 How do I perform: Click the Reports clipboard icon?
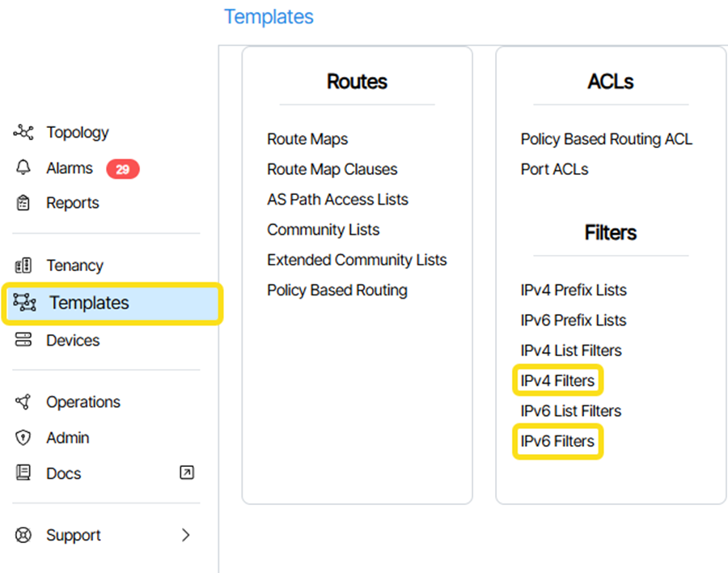click(23, 203)
